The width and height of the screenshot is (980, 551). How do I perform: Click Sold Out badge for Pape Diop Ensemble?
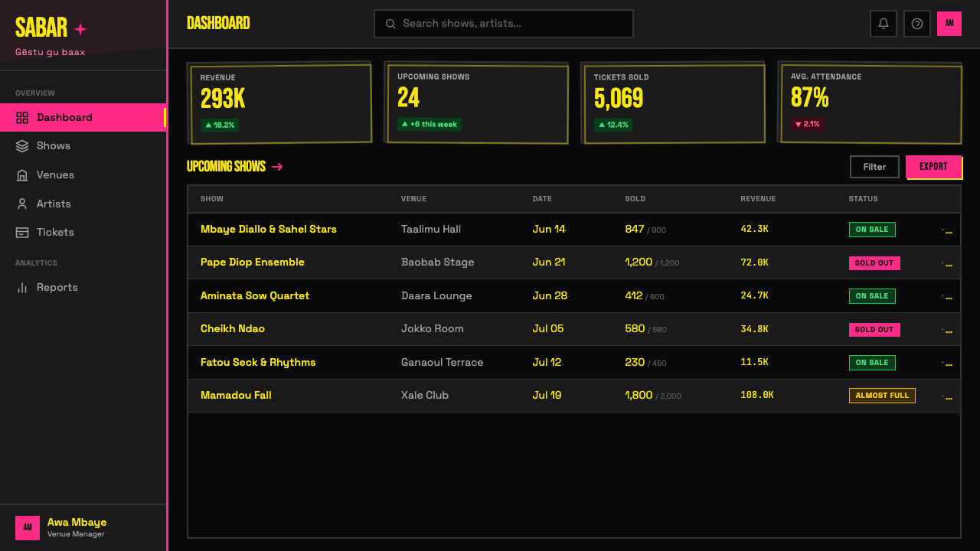click(874, 263)
